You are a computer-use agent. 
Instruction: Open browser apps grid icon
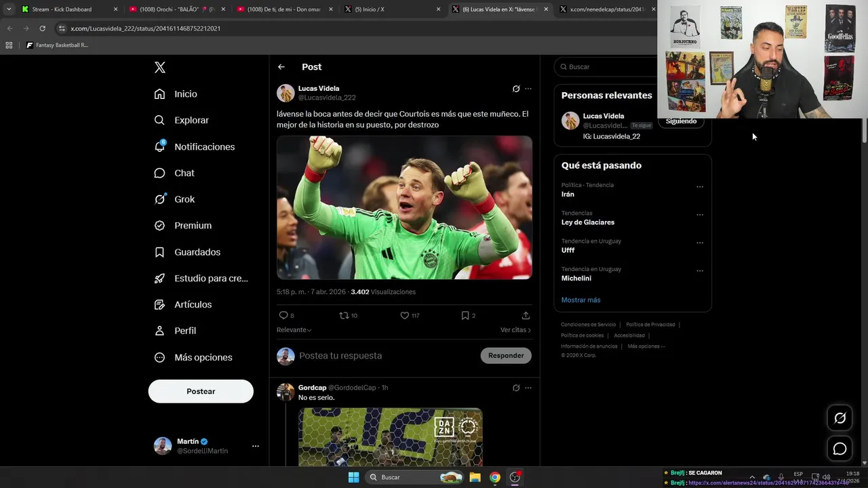click(9, 45)
